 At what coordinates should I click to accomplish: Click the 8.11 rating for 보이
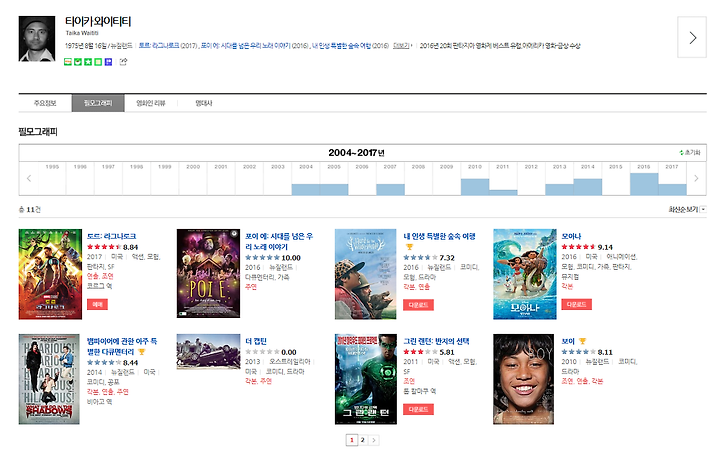pyautogui.click(x=605, y=352)
